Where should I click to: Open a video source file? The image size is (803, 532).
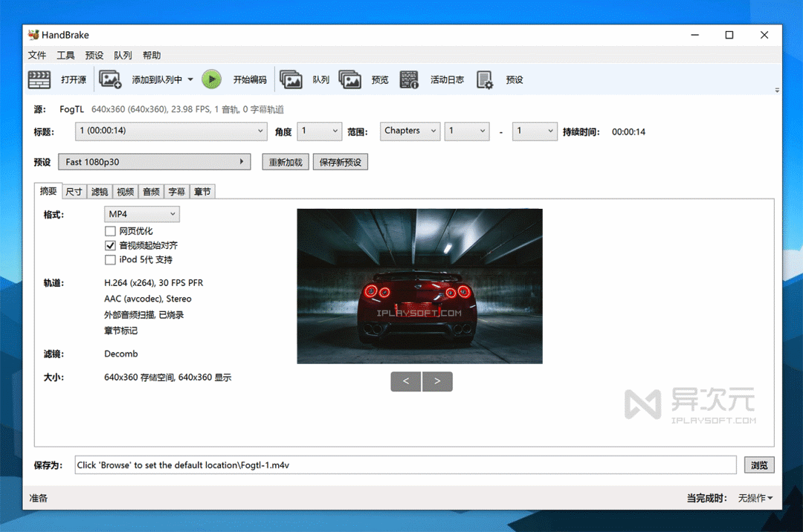coord(56,80)
